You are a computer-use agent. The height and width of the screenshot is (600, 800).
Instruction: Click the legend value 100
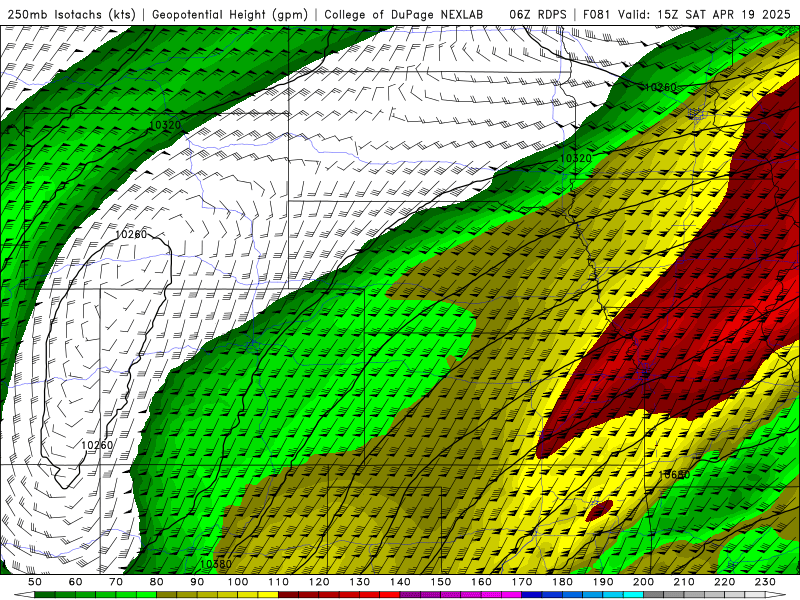(238, 582)
